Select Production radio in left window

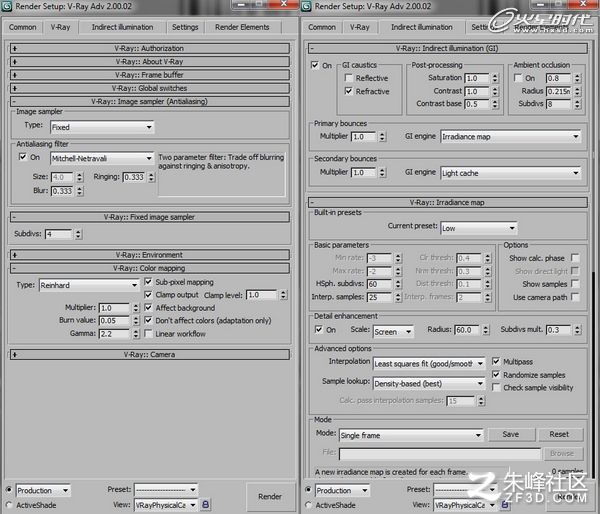pos(9,490)
